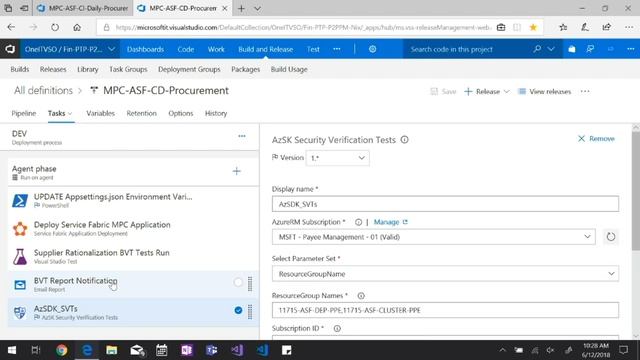Click Subscription ID info icon
Viewport: 640px width, 360px height.
click(337, 328)
